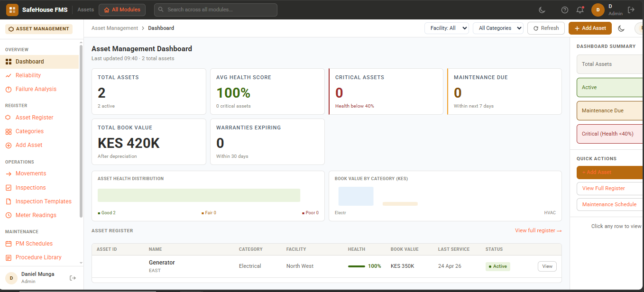The image size is (644, 292).
Task: Click the Add Asset button in header
Action: 590,28
